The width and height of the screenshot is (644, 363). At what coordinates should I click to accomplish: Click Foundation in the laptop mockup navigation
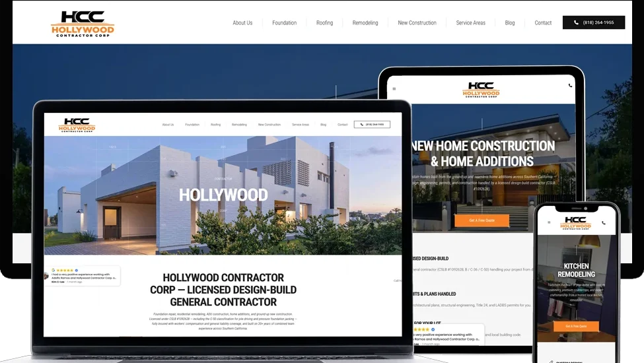coord(192,125)
